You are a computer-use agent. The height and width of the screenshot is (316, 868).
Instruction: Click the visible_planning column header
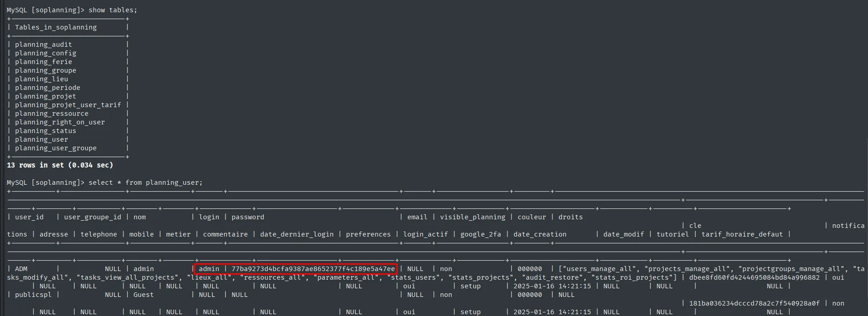[x=473, y=217]
